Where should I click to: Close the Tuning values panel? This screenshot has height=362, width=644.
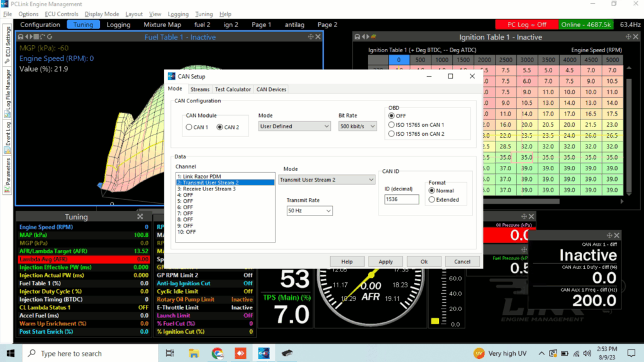click(x=140, y=216)
